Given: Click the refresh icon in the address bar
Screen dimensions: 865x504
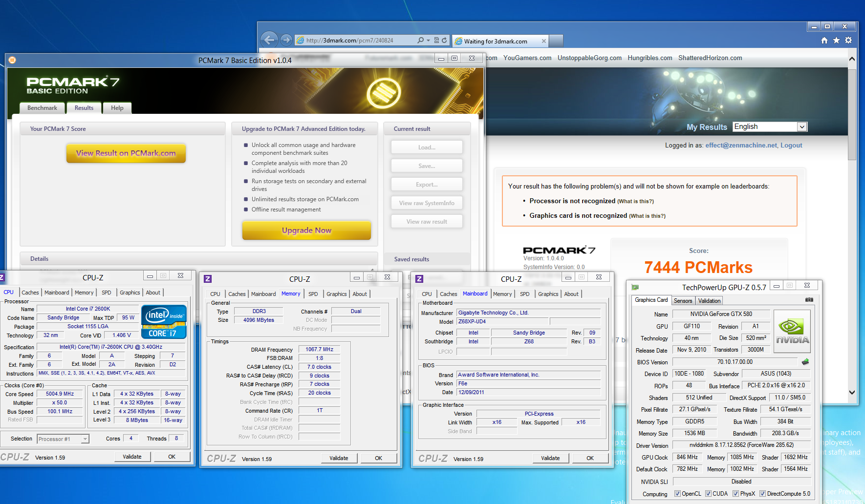Looking at the screenshot, I should pos(444,41).
